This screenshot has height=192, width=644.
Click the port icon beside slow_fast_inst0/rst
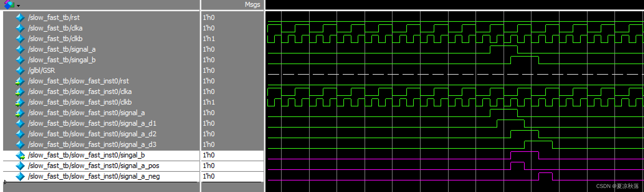pos(20,81)
